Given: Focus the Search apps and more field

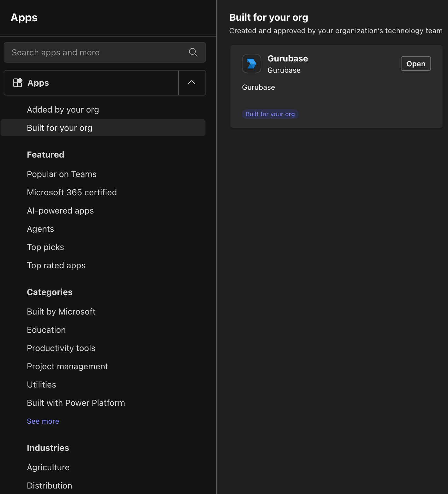Looking at the screenshot, I should click(105, 52).
